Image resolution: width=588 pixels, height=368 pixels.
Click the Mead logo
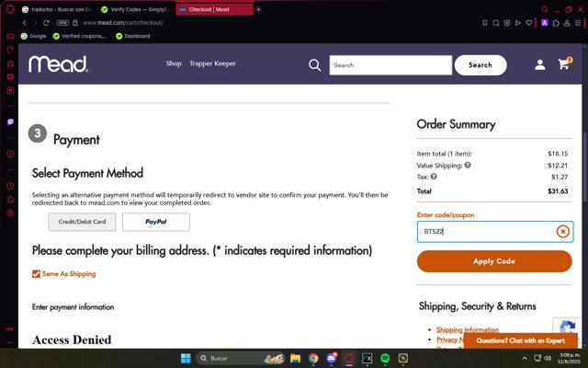(x=58, y=64)
